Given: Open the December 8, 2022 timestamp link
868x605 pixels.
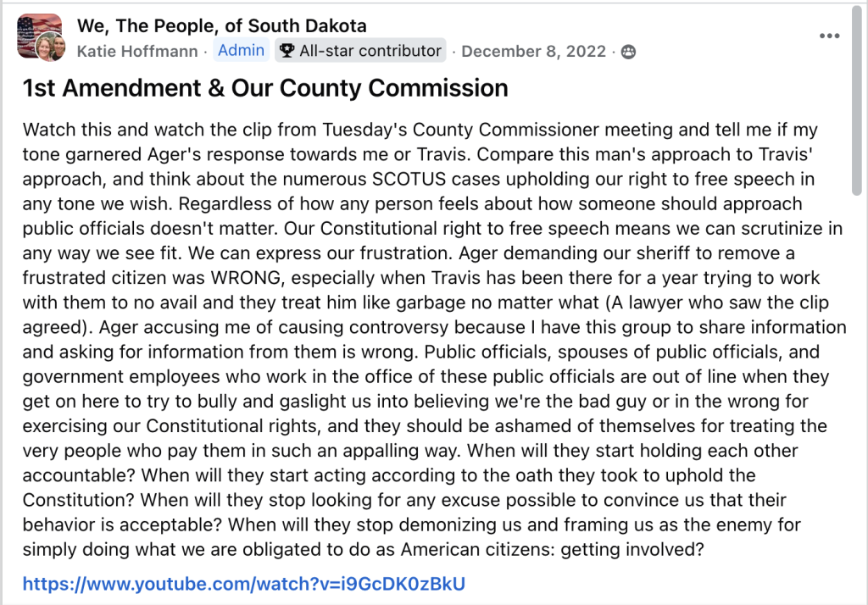Looking at the screenshot, I should (x=534, y=51).
